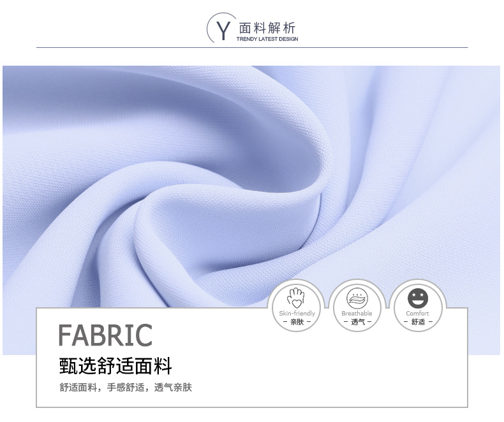Click the Skin-friendly hand icon
504x422 pixels.
(x=296, y=298)
